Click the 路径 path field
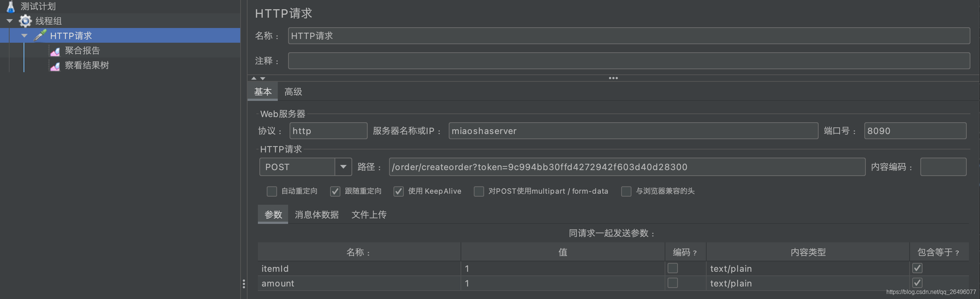This screenshot has height=299, width=980. (627, 167)
